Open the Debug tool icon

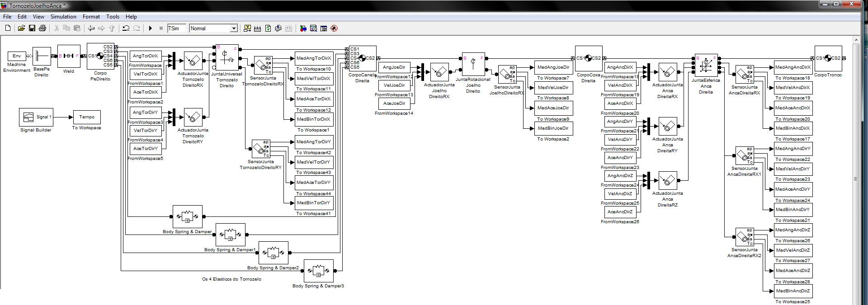[334, 28]
